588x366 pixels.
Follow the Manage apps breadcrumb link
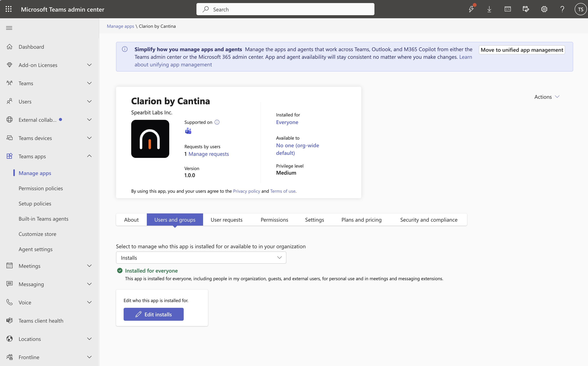pyautogui.click(x=121, y=26)
